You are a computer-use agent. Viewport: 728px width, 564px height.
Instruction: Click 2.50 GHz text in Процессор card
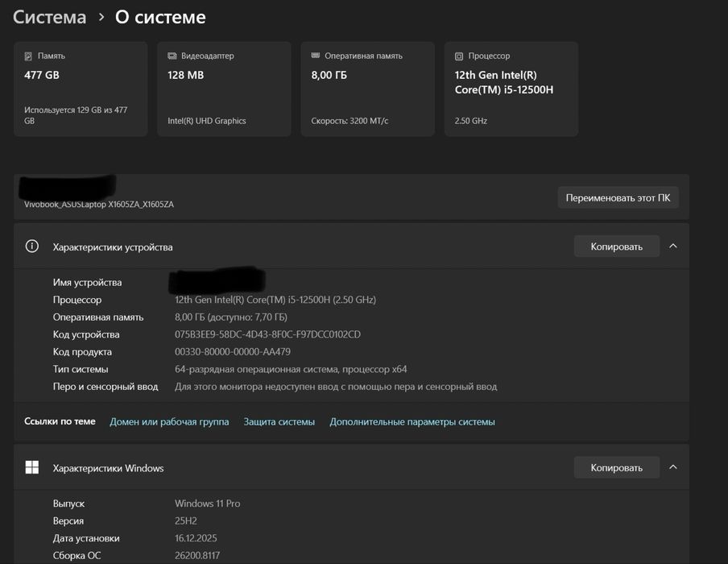[471, 121]
